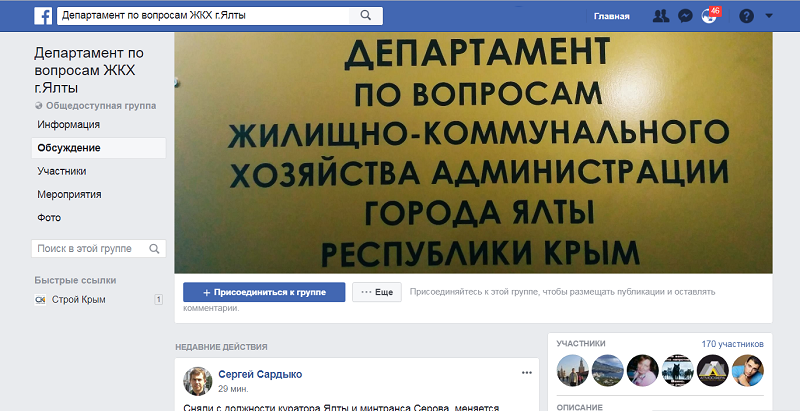Go to Главная in the top bar
The width and height of the screenshot is (800, 411).
pos(611,16)
